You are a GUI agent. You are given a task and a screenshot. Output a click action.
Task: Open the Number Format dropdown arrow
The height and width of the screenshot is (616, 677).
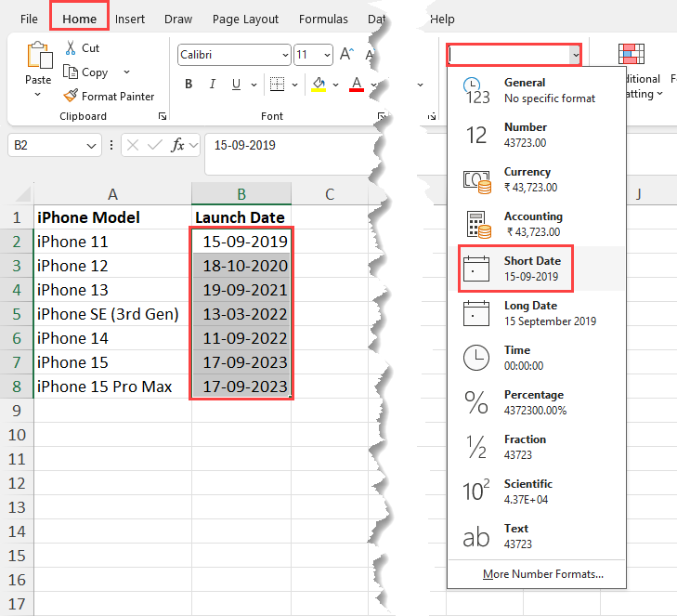(x=576, y=55)
